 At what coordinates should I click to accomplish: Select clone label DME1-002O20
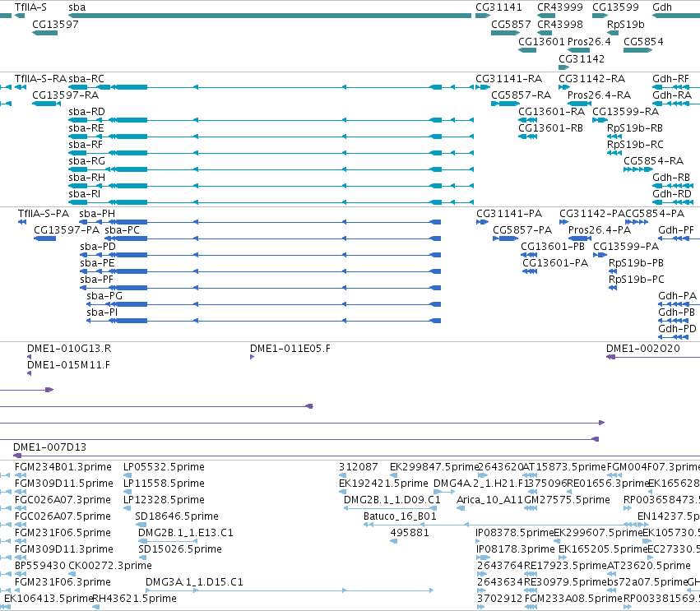(643, 349)
